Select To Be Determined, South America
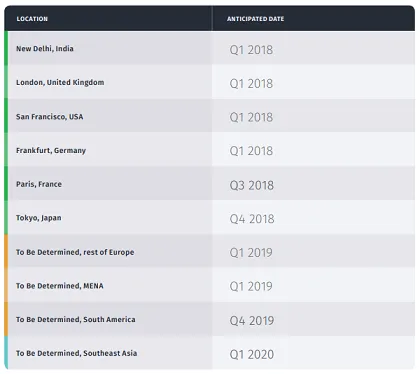 pyautogui.click(x=76, y=319)
